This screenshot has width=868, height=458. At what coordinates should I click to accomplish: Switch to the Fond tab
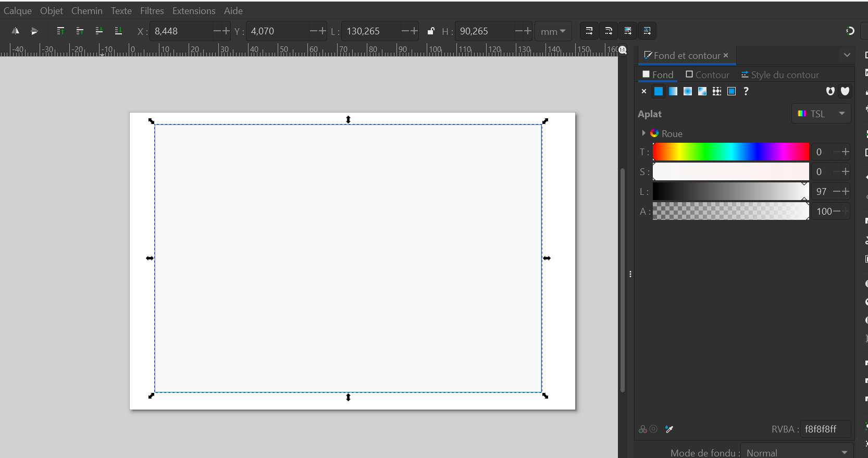pos(658,75)
